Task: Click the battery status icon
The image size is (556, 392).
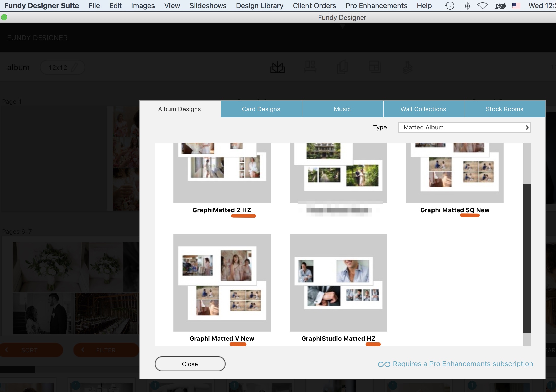Action: (500, 6)
